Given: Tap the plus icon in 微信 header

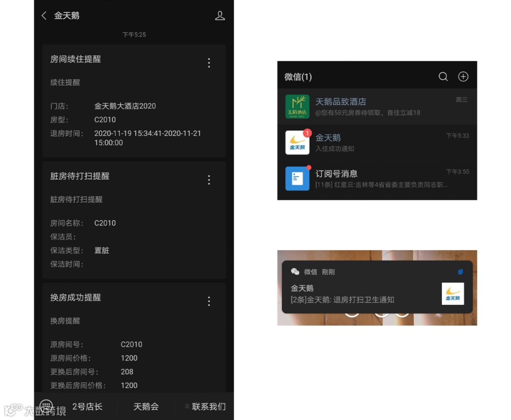Looking at the screenshot, I should [463, 77].
